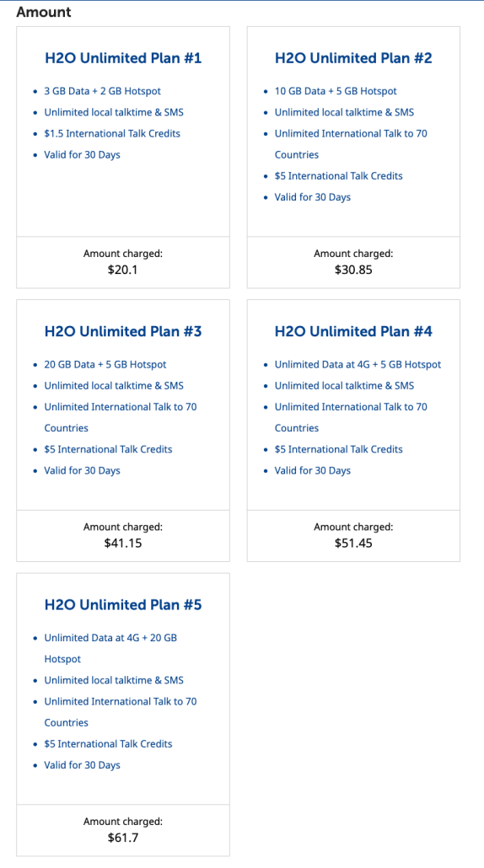Click the 10 GB Data + 5 GB Hotspot text

336,91
